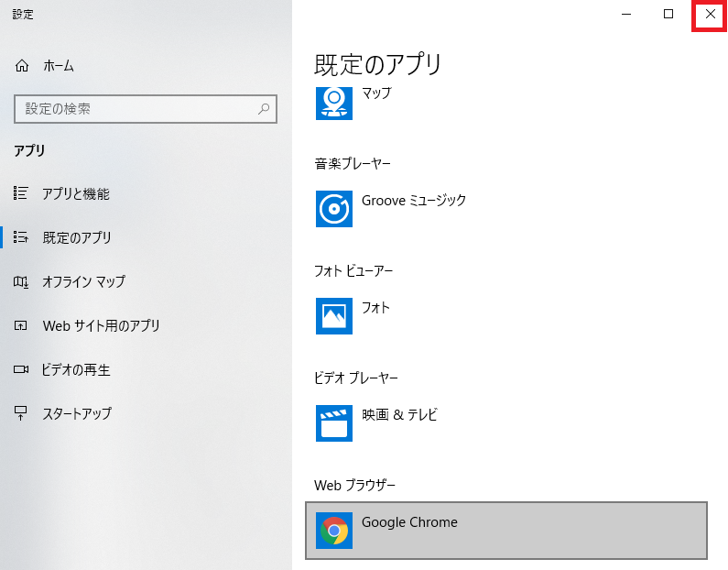Image resolution: width=728 pixels, height=570 pixels.
Task: Focus the 設定の検索 search box
Action: (x=146, y=109)
